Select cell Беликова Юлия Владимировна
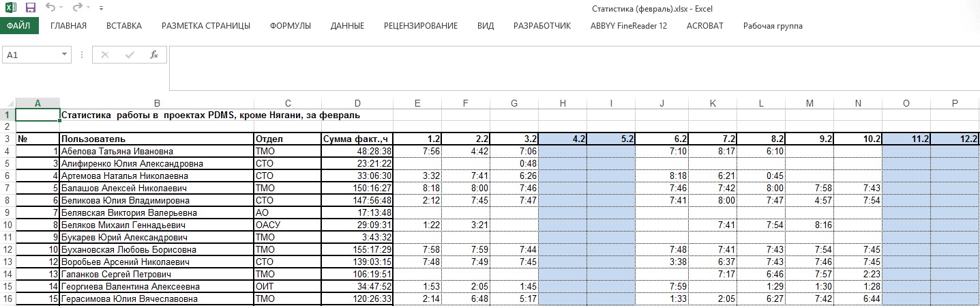Screen dimensions: 980x306 [x=157, y=200]
